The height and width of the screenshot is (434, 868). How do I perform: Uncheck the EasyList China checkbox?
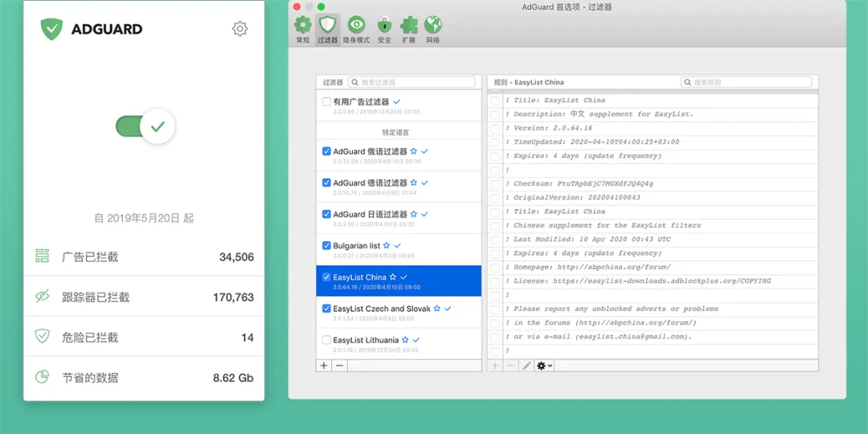pos(326,276)
